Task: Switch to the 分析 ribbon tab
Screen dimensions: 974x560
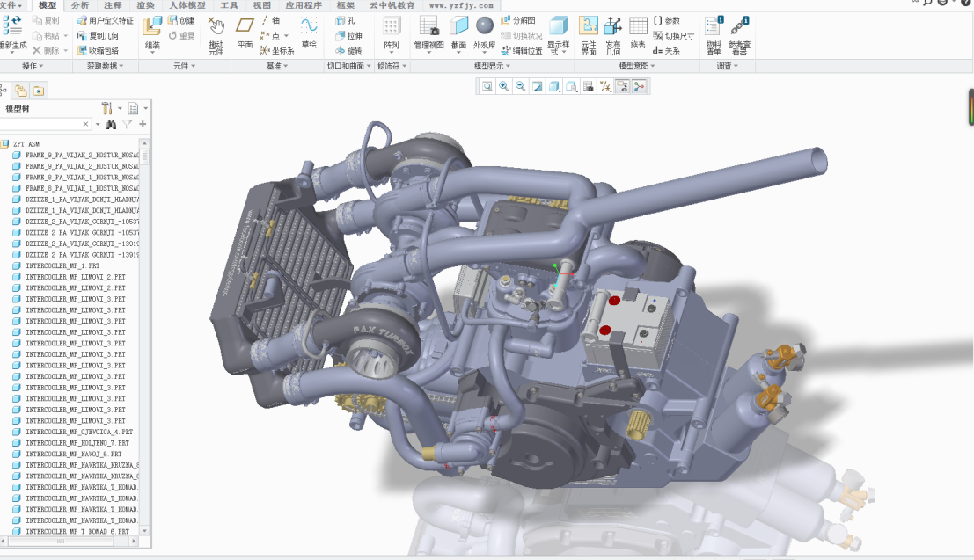Action: coord(80,5)
